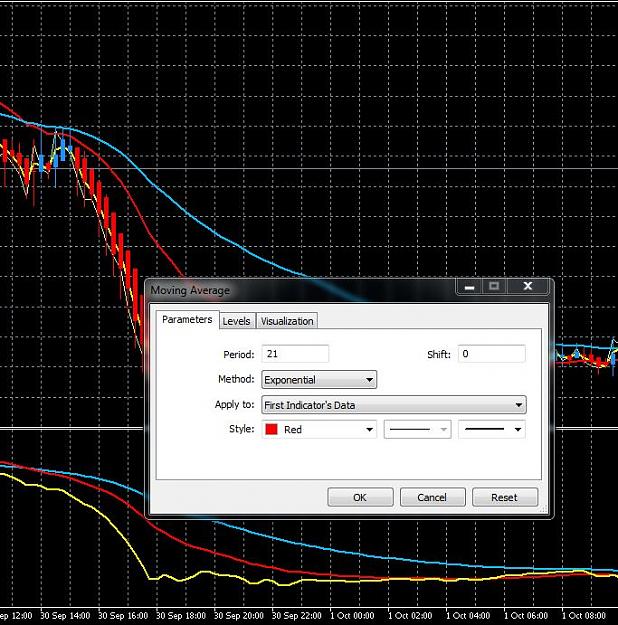Click the 1 Oct 04:00 time axis label

(x=468, y=616)
